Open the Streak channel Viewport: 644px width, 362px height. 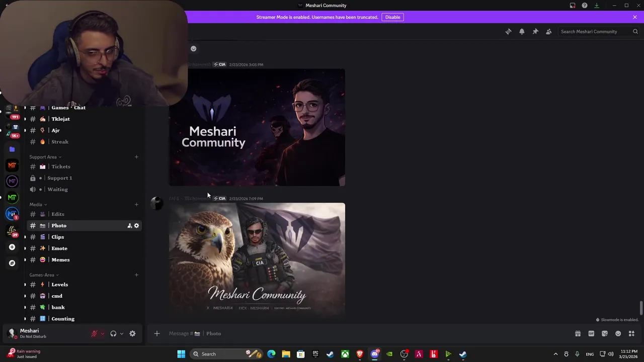[84, 142]
